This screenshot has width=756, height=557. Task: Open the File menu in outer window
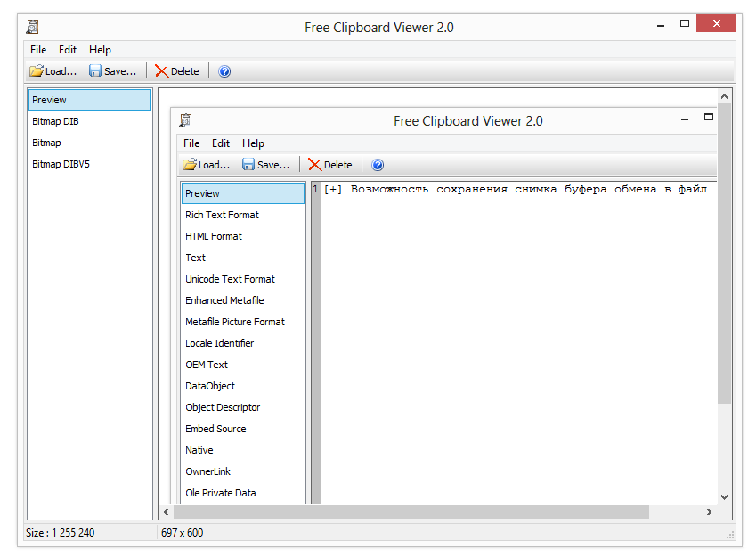38,50
